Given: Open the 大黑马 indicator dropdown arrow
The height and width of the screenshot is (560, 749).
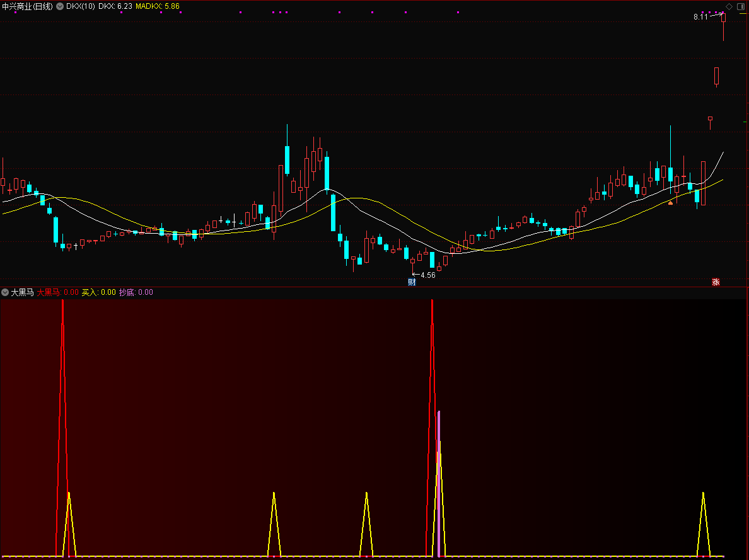Looking at the screenshot, I should tap(5, 292).
